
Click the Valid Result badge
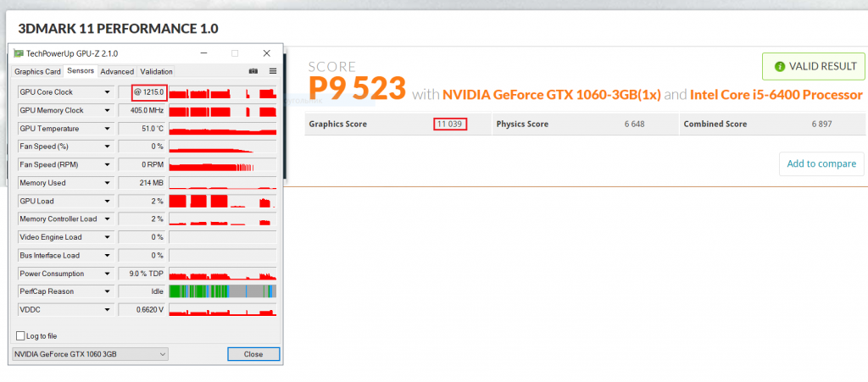point(812,66)
